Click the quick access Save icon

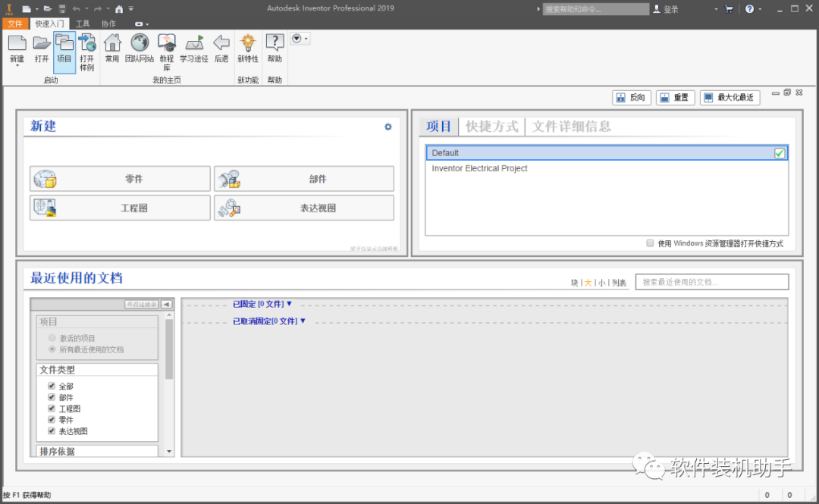[62, 9]
